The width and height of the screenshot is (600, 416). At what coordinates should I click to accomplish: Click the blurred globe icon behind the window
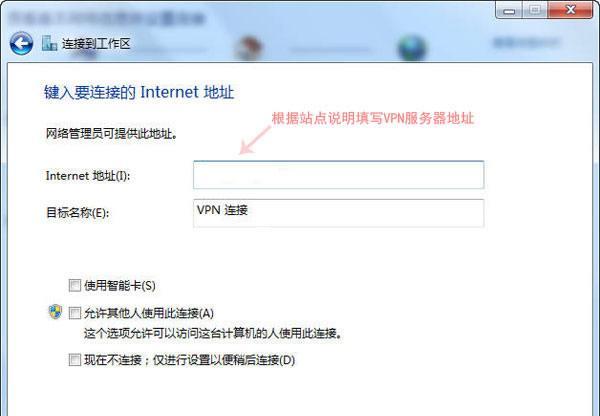412,48
